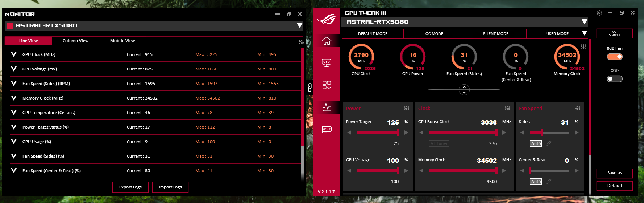Open Power panel settings sliders icon
The height and width of the screenshot is (203, 644).
[x=407, y=108]
